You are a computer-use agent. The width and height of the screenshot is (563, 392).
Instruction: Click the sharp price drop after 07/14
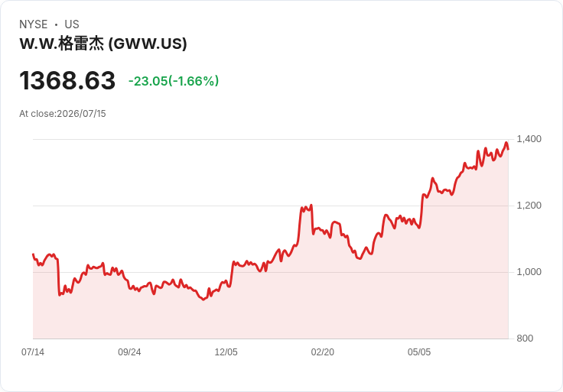coord(58,277)
